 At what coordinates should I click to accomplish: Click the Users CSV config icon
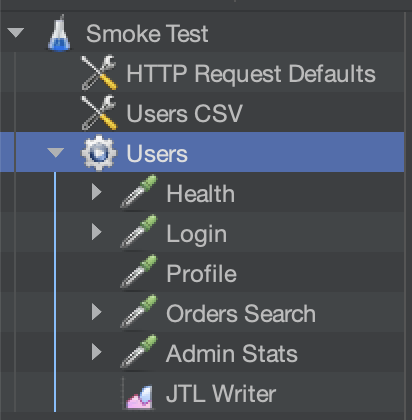99,113
